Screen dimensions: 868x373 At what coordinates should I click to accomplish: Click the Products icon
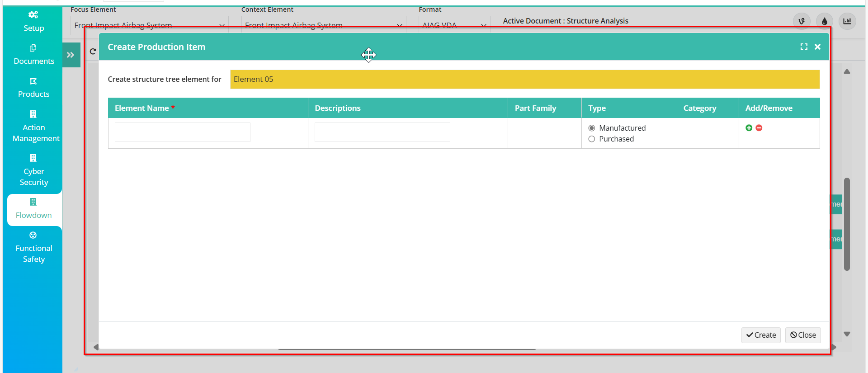33,81
